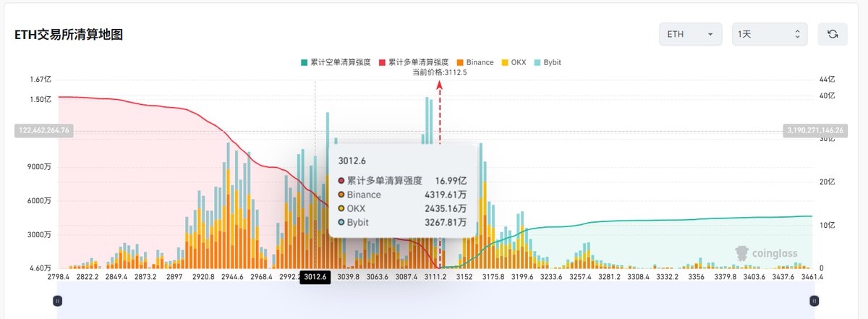The height and width of the screenshot is (319, 868).
Task: Toggle the 累计空单清算强度 legend series
Action: (x=335, y=62)
